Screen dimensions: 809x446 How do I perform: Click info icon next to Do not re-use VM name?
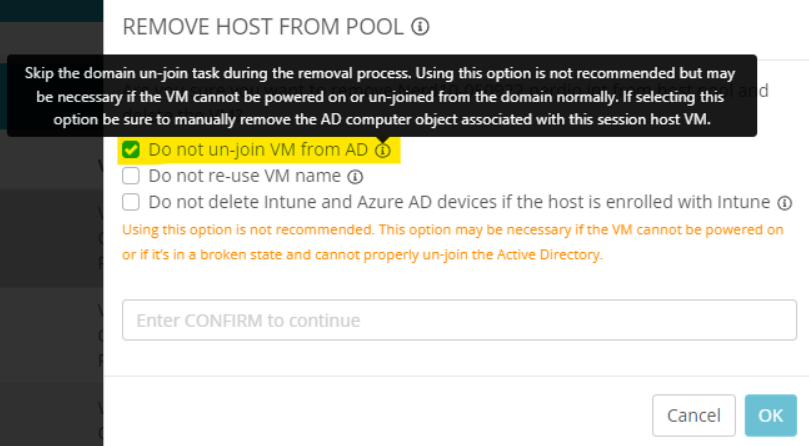point(355,177)
